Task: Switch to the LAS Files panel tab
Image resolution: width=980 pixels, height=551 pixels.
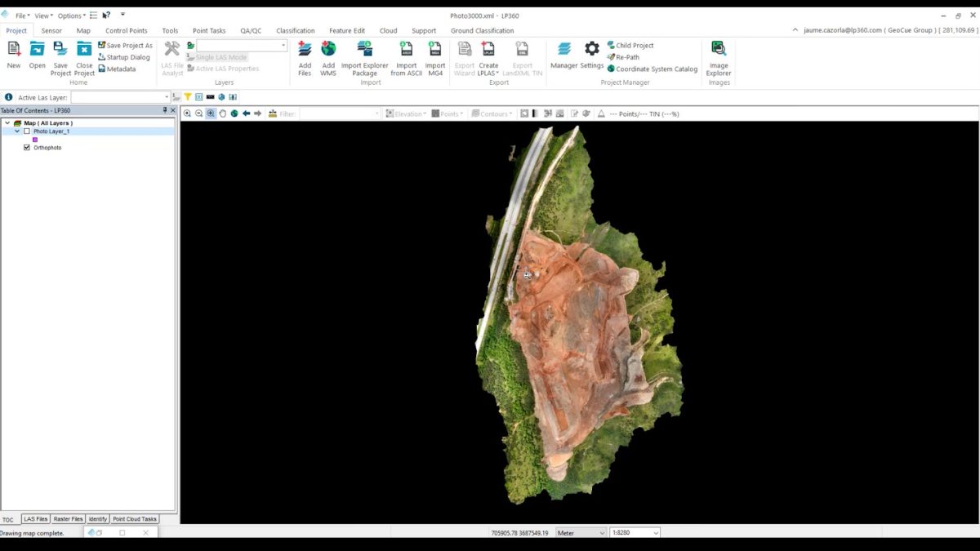Action: (36, 519)
